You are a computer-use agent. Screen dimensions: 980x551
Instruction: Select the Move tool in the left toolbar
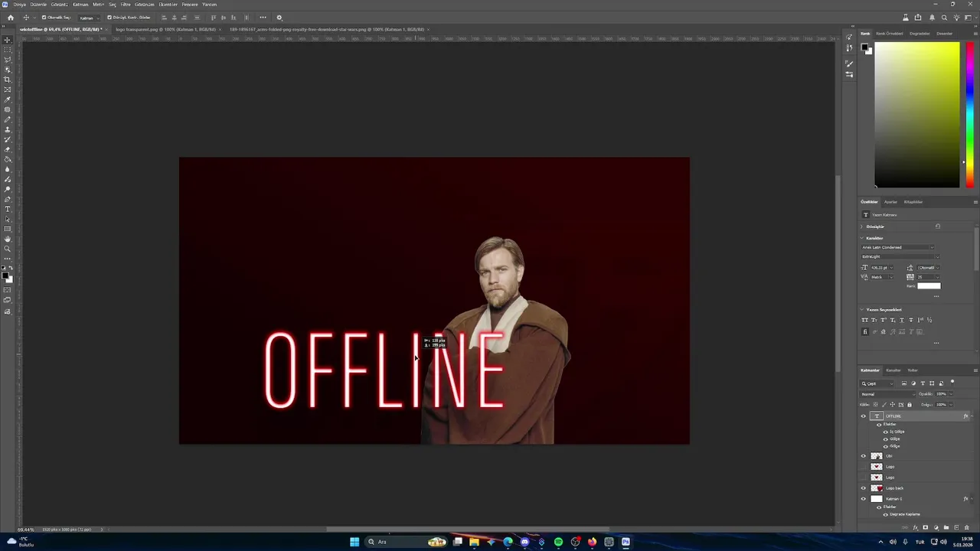point(8,40)
